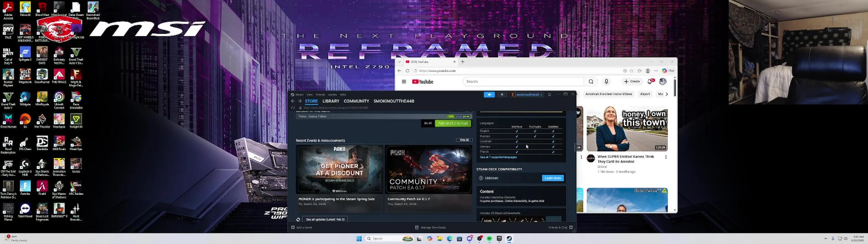This screenshot has height=244, width=868.
Task: Show hidden system tray icons
Action: point(826,239)
